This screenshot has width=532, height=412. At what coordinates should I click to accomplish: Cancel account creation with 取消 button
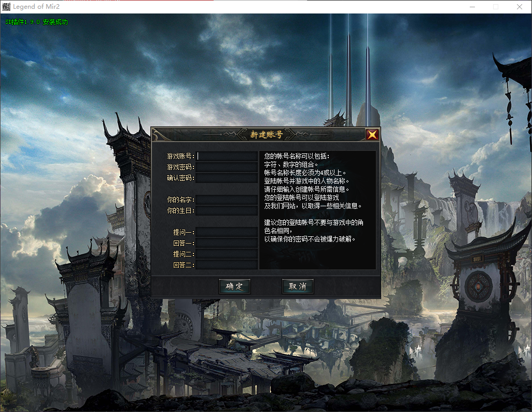298,286
